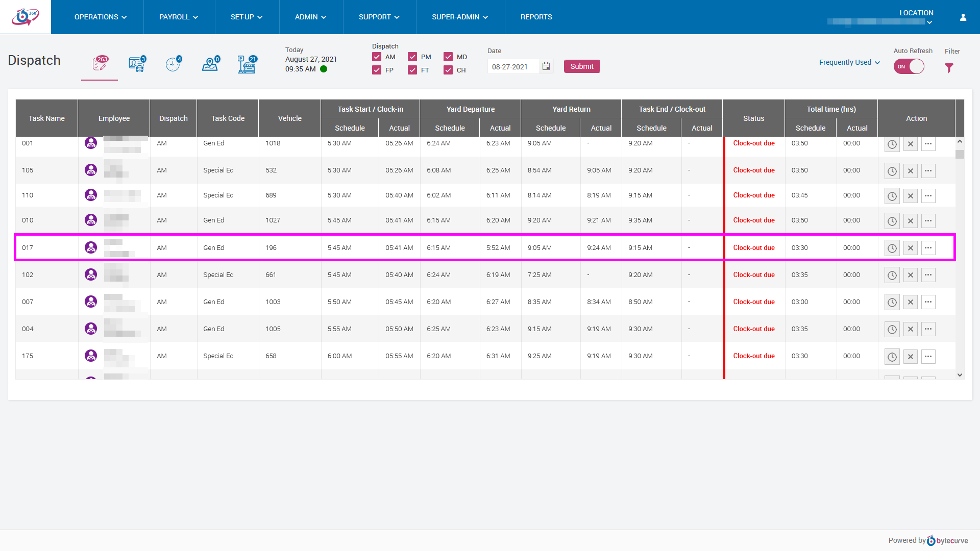Click the filter funnel icon
980x551 pixels.
[949, 68]
